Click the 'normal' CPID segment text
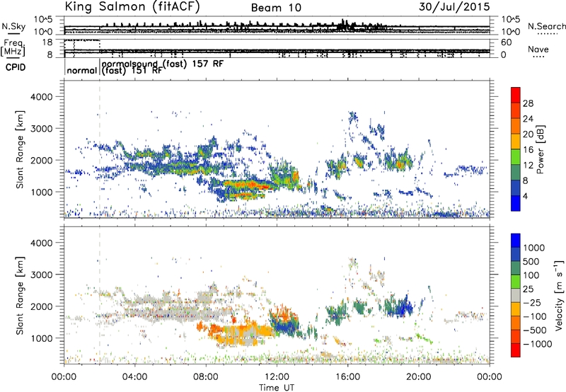The width and height of the screenshot is (566, 392). pos(82,70)
